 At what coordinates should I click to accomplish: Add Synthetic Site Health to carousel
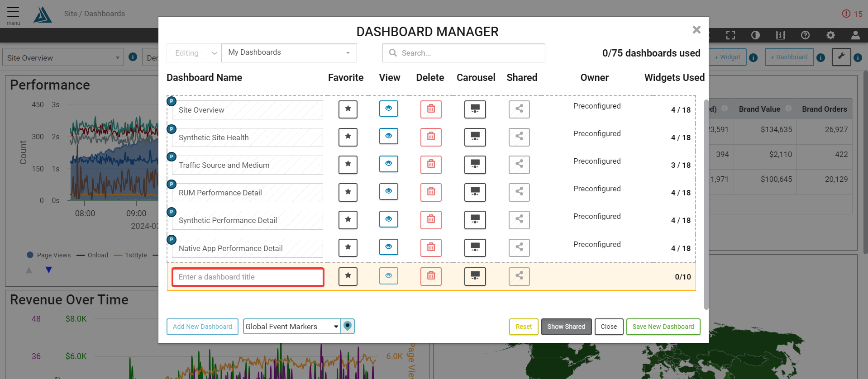475,137
